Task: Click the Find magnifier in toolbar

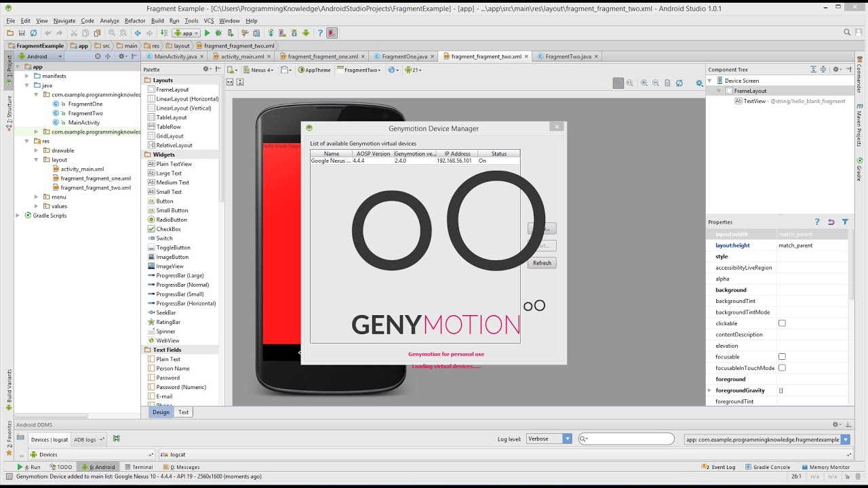Action: pos(112,33)
